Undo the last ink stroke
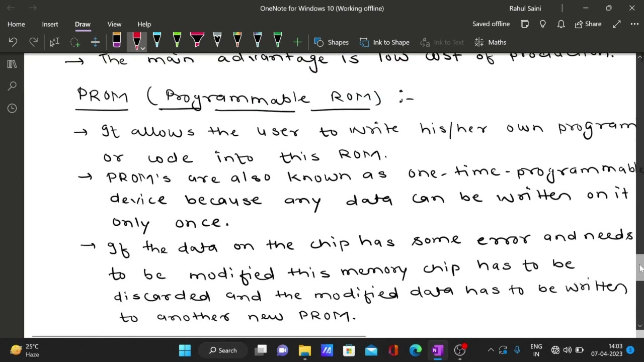The image size is (644, 362). coord(13,42)
